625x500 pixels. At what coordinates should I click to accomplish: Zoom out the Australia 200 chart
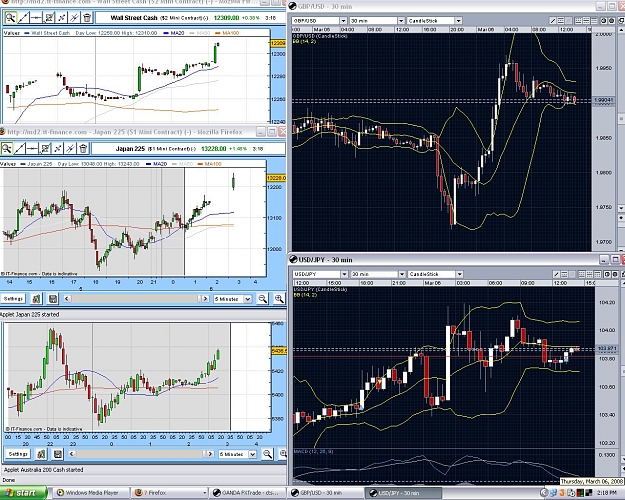267,454
